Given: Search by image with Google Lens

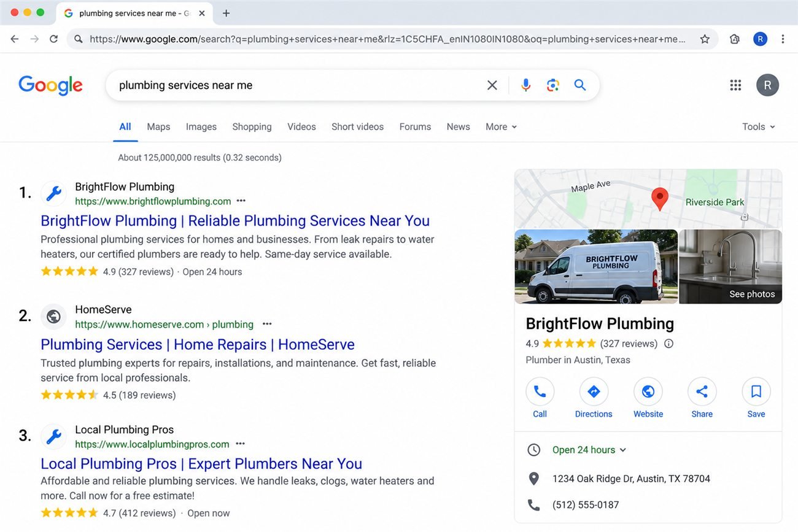Looking at the screenshot, I should click(552, 85).
